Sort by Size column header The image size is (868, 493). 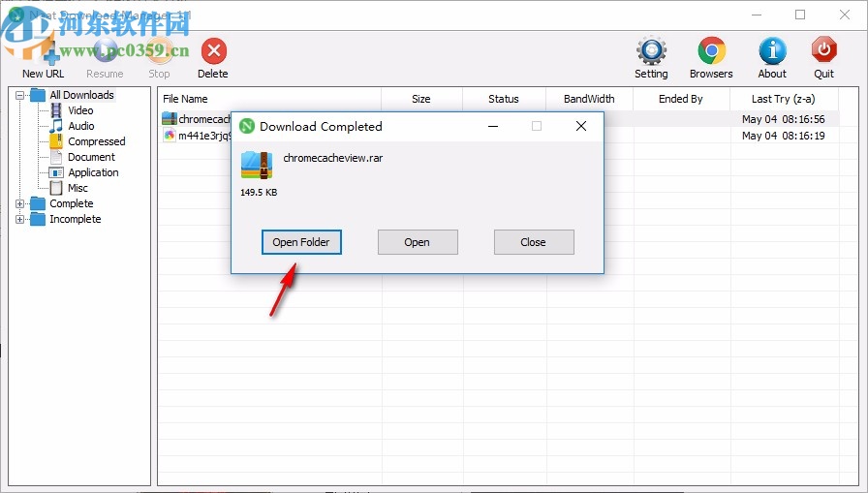(x=421, y=99)
